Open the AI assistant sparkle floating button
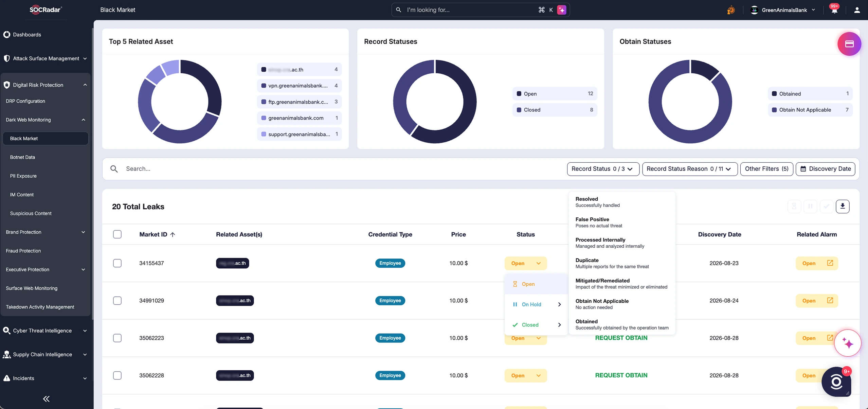 [x=848, y=343]
